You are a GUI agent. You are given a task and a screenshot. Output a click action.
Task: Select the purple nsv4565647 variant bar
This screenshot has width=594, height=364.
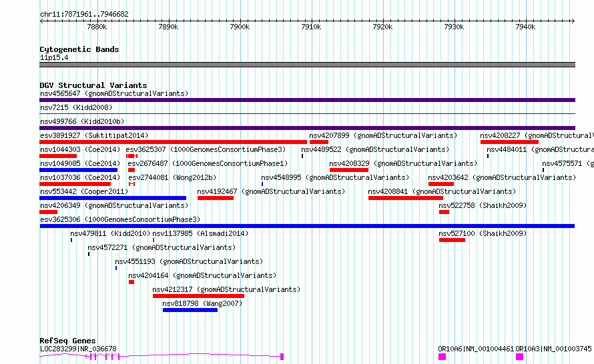point(307,100)
